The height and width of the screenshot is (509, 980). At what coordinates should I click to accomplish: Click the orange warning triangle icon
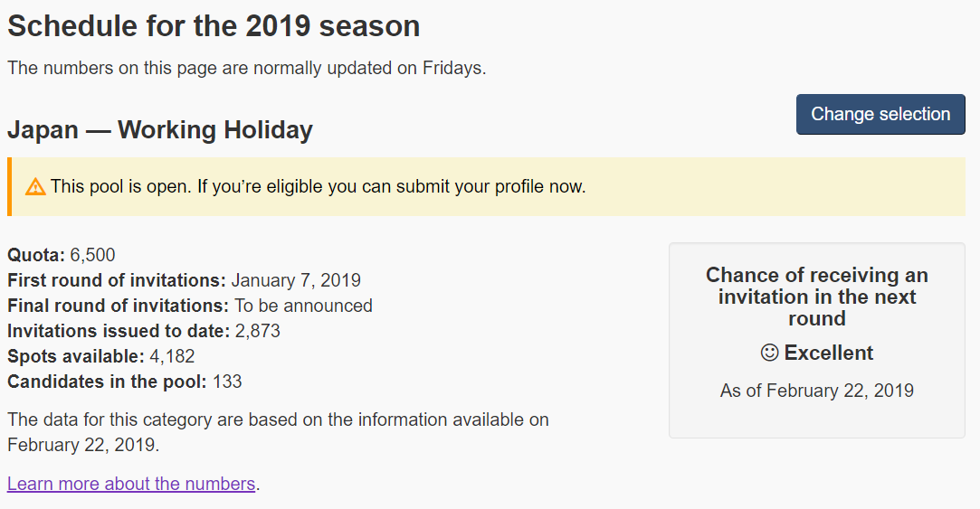(x=35, y=187)
